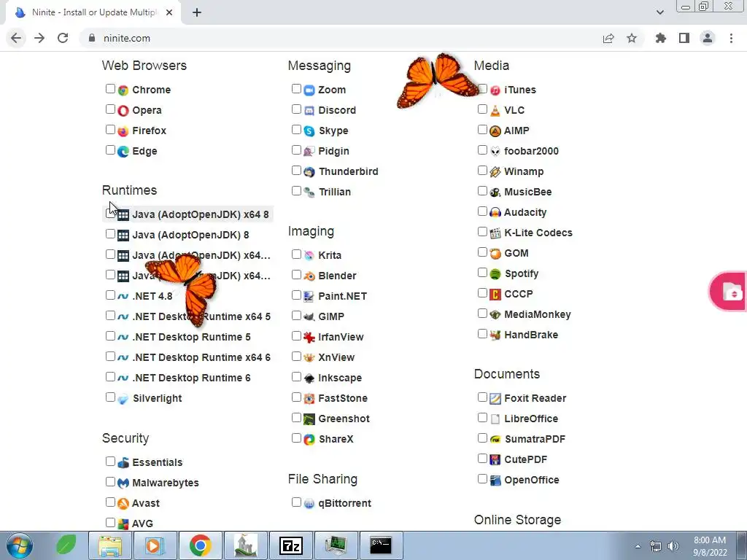Bookmark this page with the star icon
Image resolution: width=747 pixels, height=560 pixels.
[x=632, y=38]
